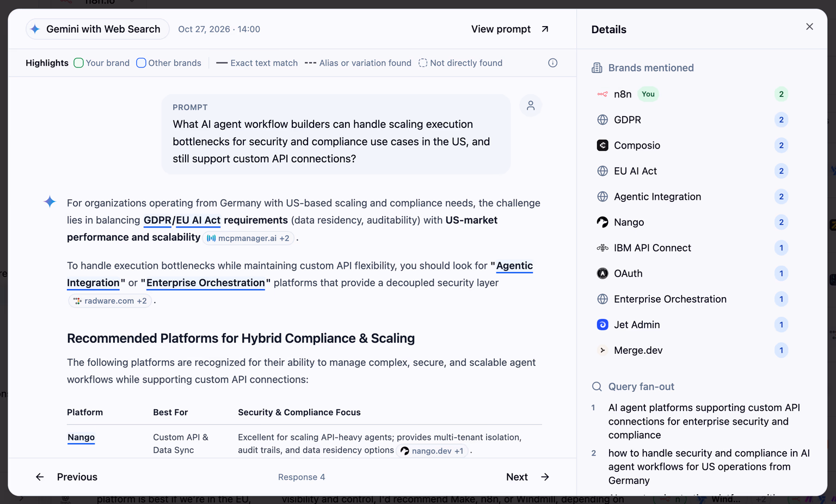This screenshot has width=836, height=504.
Task: Click the prompt question text
Action: tap(331, 142)
